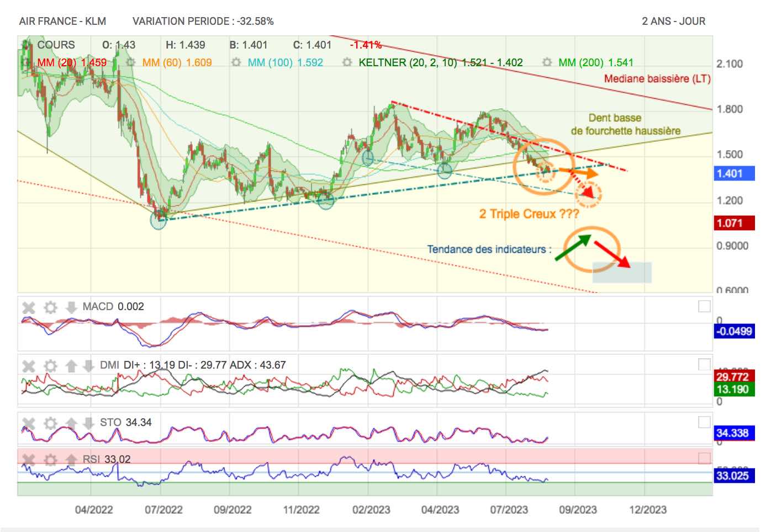Open settings gear for MM (20)

(25, 62)
